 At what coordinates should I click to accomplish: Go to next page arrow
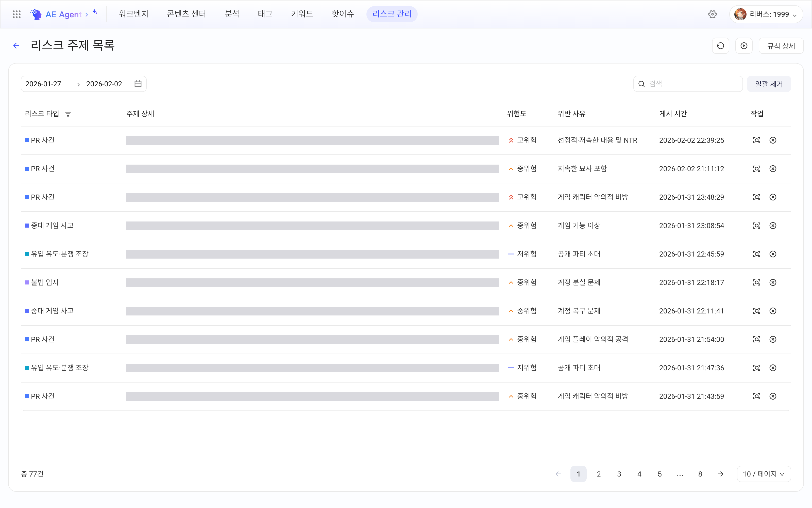720,474
